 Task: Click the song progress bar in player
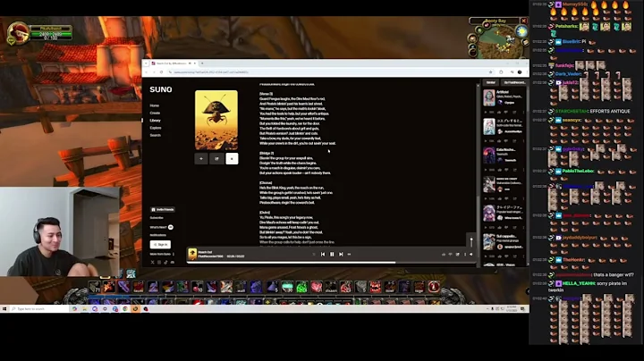pyautogui.click(x=331, y=263)
